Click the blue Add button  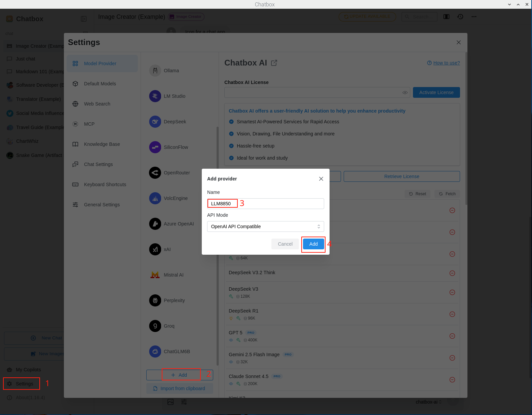313,244
